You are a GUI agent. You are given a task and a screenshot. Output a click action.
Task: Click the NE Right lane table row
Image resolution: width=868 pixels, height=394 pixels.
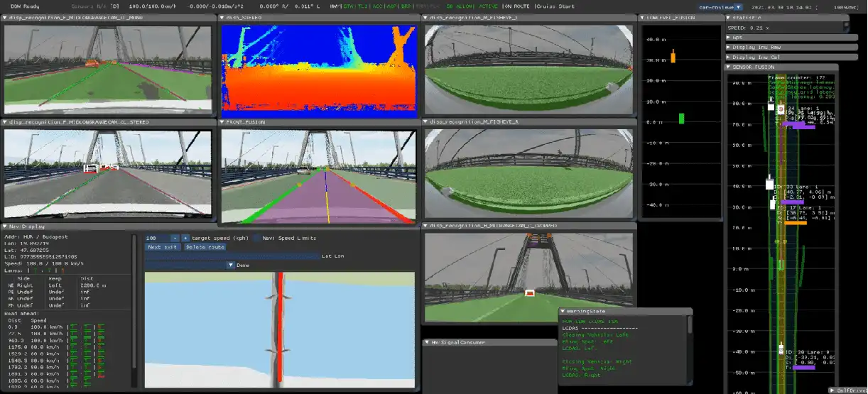coord(59,285)
